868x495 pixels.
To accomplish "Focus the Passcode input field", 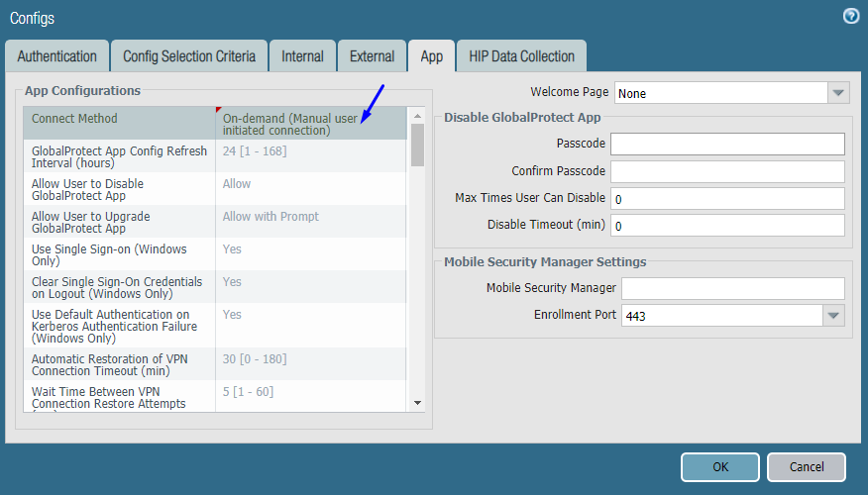I will click(x=727, y=144).
